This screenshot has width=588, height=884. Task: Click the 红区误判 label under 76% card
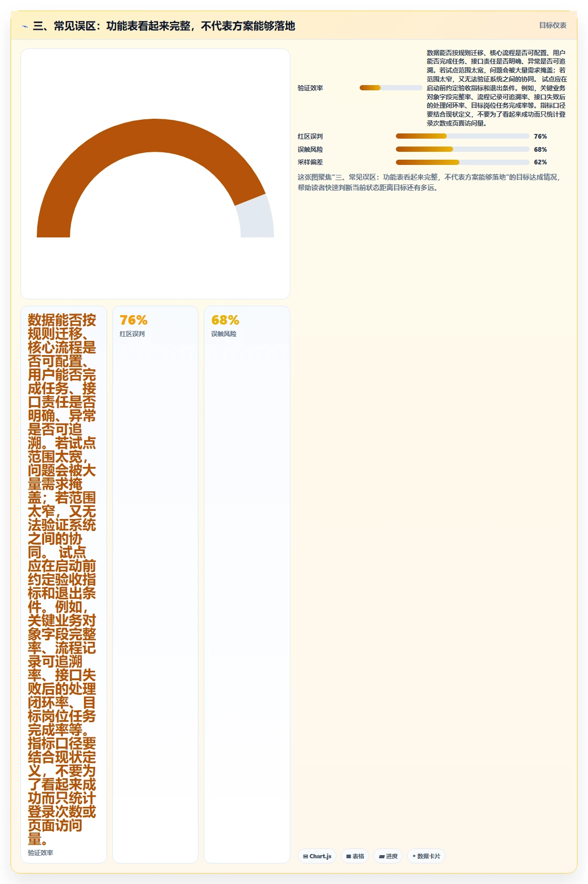click(x=132, y=334)
